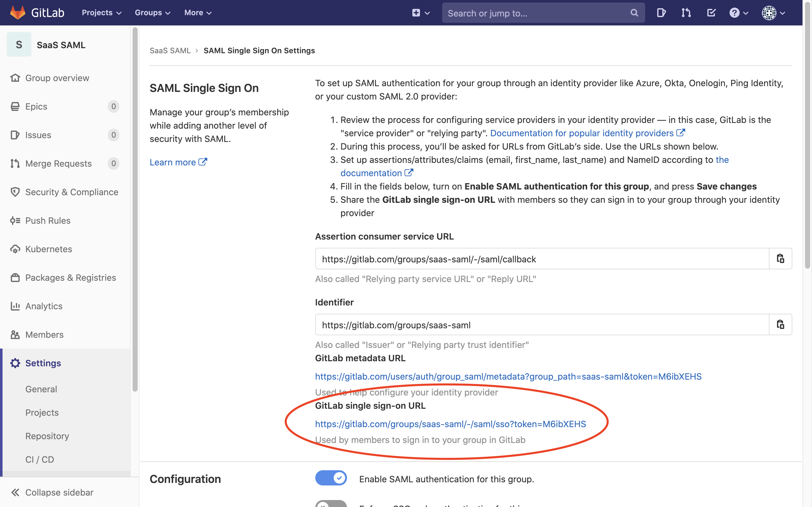Screen dimensions: 812x507
Task: Click SaaS SAML group avatar
Action: tap(19, 45)
